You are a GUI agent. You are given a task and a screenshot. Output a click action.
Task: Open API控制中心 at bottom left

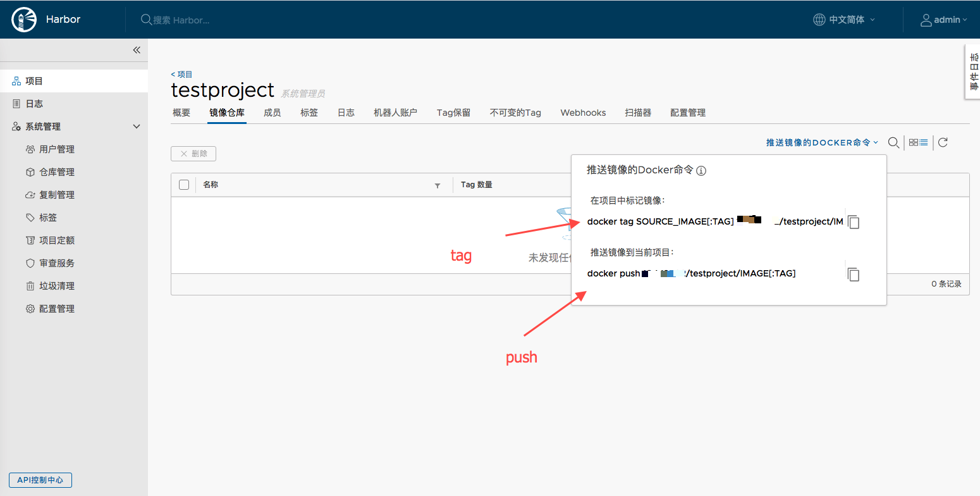pyautogui.click(x=40, y=480)
